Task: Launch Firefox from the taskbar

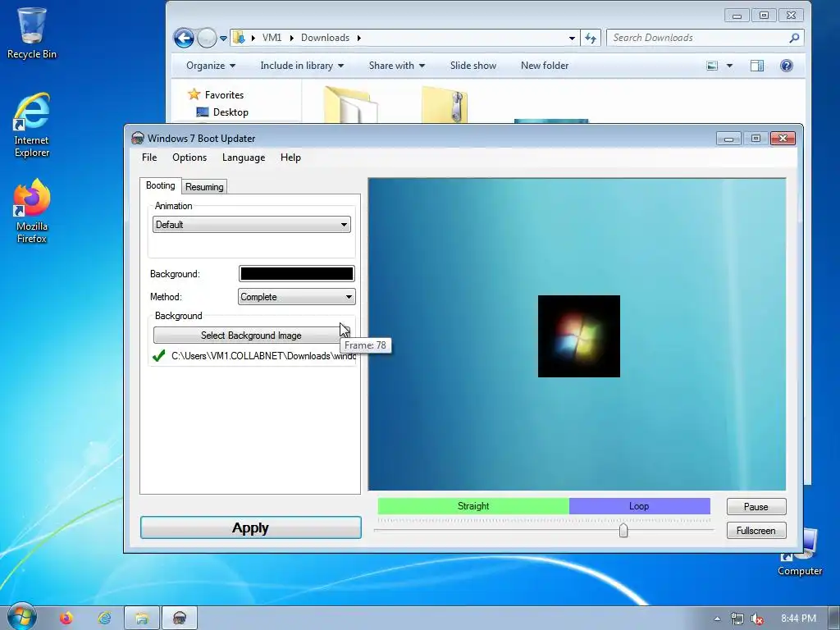Action: click(66, 619)
